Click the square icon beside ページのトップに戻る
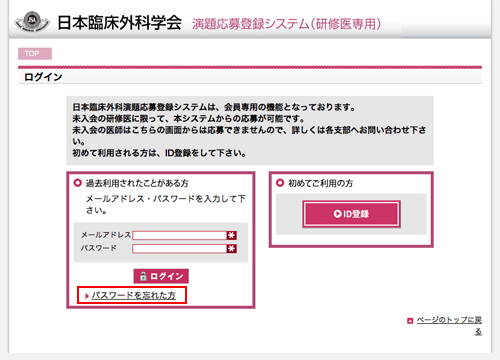 click(x=410, y=321)
